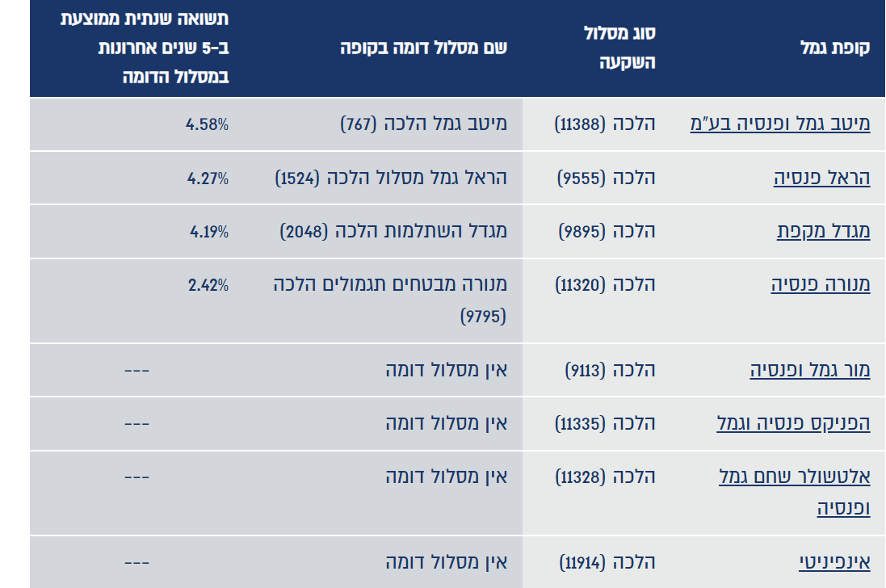Select the סוג מסלול השקעה column header
The image size is (886, 588).
point(619,48)
